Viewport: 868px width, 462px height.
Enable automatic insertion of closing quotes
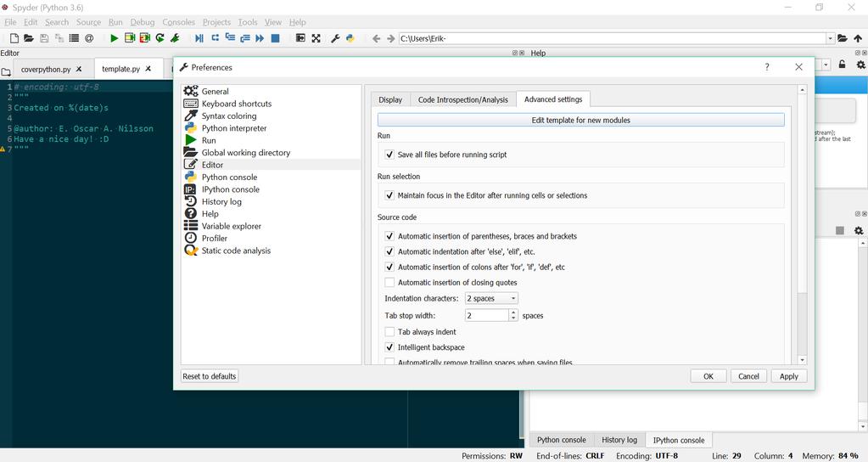pos(389,283)
